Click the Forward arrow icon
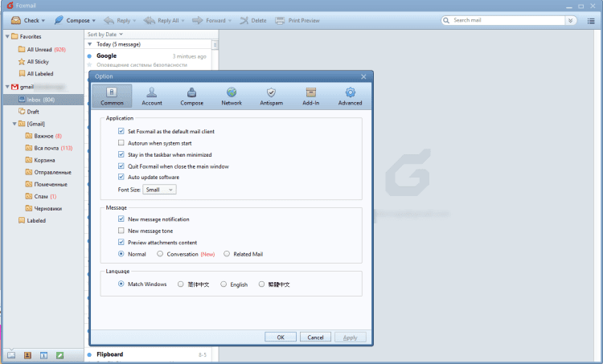The image size is (603, 364). pos(197,20)
